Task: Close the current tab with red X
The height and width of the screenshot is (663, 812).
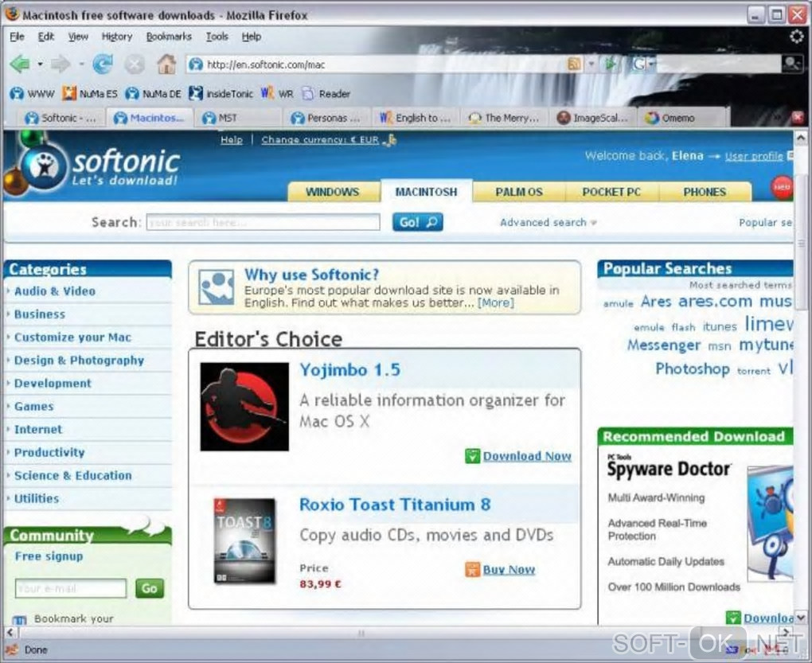Action: point(798,118)
